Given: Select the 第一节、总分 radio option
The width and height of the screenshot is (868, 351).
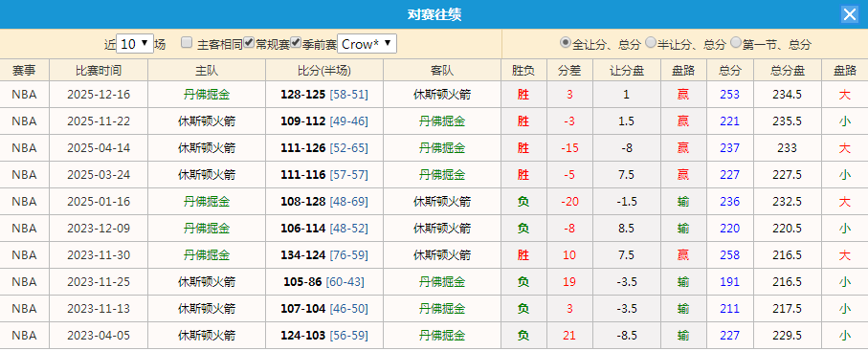Looking at the screenshot, I should 736,42.
